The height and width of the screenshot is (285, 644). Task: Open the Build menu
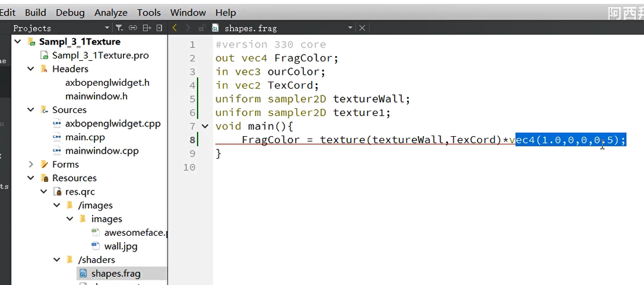(35, 12)
